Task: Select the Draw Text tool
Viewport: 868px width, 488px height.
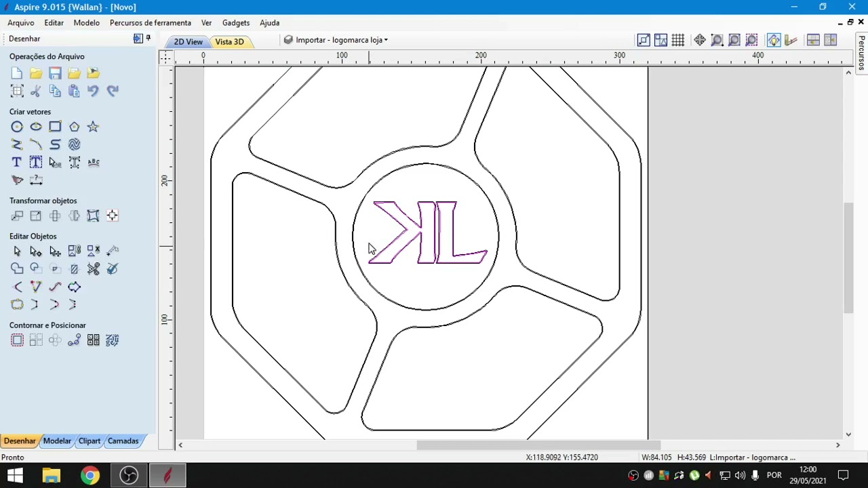Action: 17,162
